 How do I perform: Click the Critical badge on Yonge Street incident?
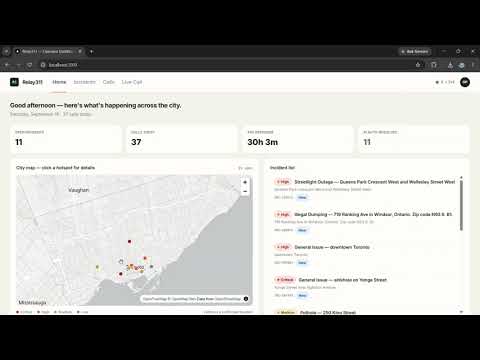click(285, 280)
